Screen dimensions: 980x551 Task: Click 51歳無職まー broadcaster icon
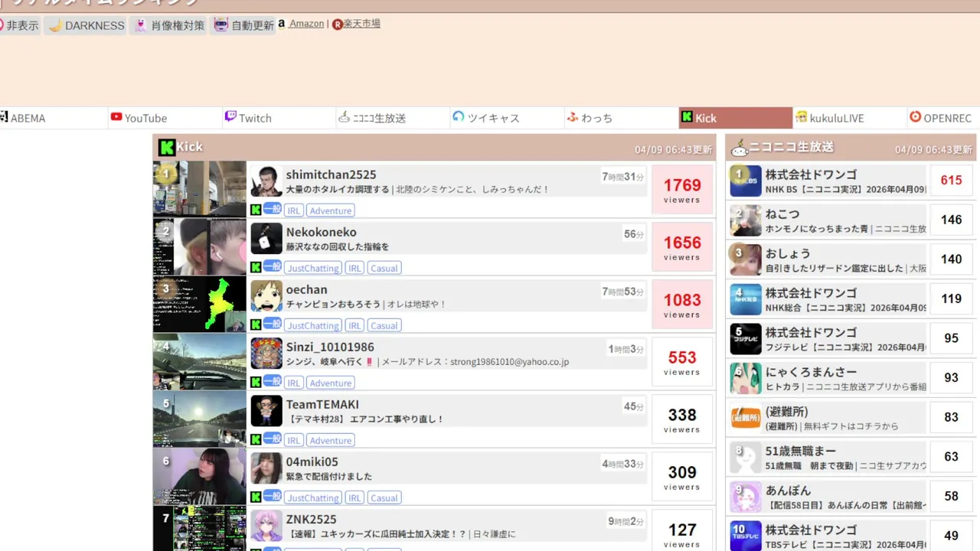pos(746,458)
